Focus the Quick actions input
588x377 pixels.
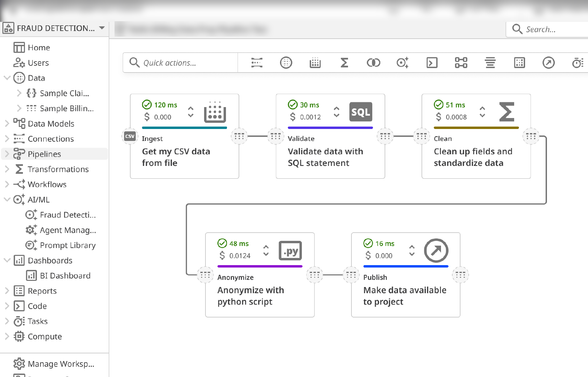tap(181, 63)
